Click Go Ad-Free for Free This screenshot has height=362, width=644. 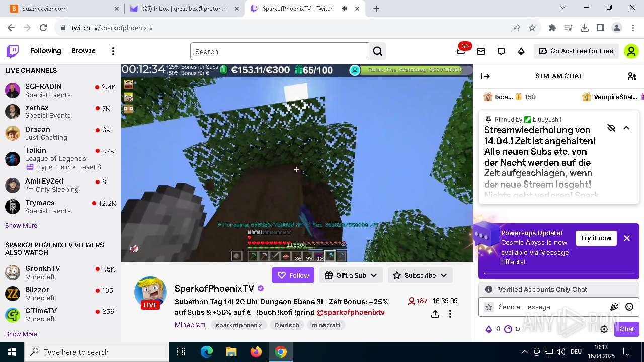pos(576,51)
